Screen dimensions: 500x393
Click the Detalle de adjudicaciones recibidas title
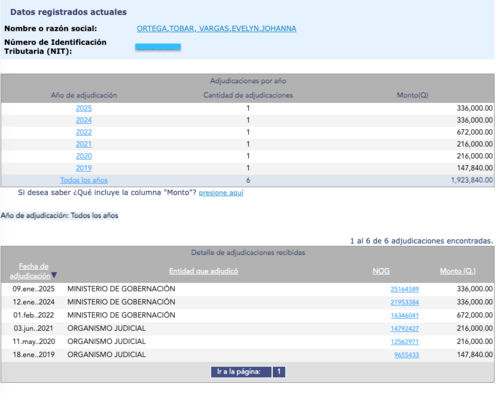pos(248,253)
